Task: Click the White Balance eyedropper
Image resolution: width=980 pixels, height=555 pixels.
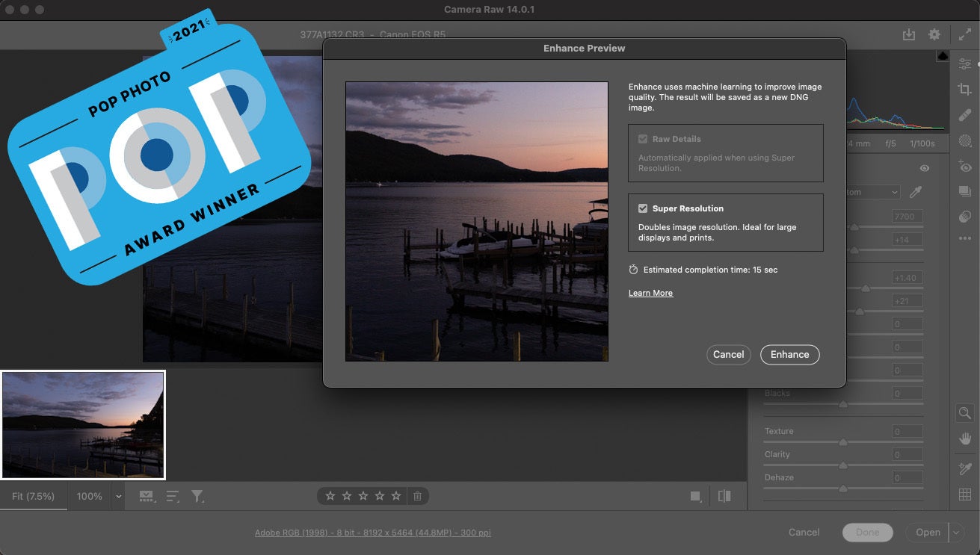Action: (x=916, y=192)
